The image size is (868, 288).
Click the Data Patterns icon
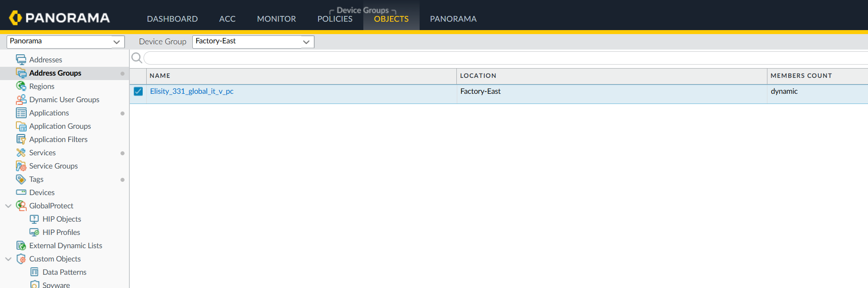(x=34, y=272)
